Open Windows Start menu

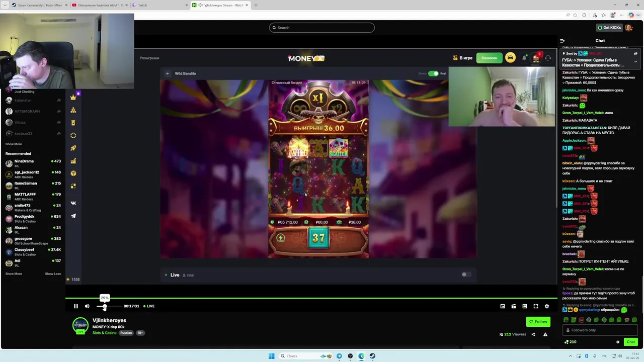(x=272, y=356)
